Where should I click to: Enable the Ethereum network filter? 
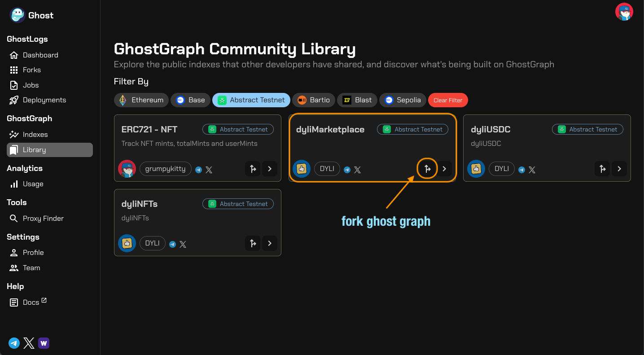(x=141, y=100)
